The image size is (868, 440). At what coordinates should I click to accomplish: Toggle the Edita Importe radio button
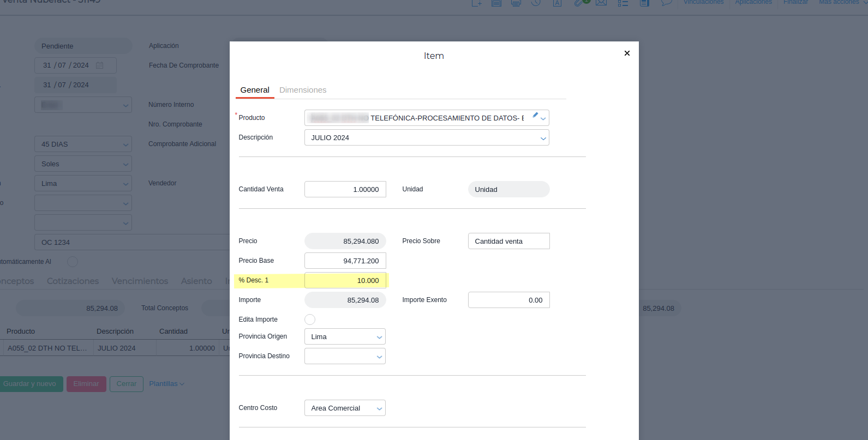pos(310,320)
